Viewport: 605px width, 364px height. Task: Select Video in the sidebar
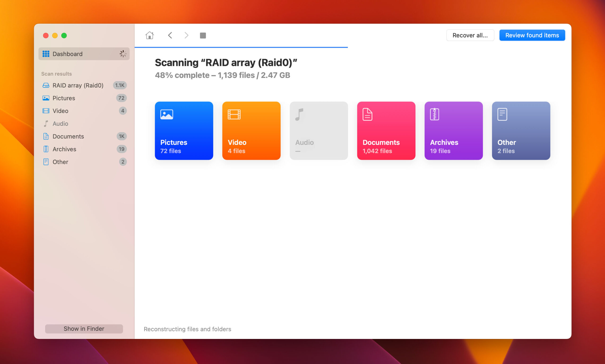(84, 111)
